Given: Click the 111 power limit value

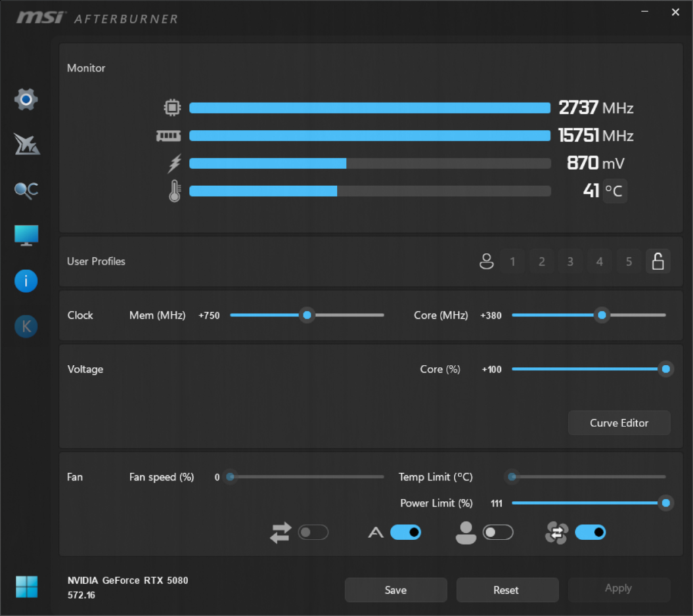Looking at the screenshot, I should click(496, 503).
